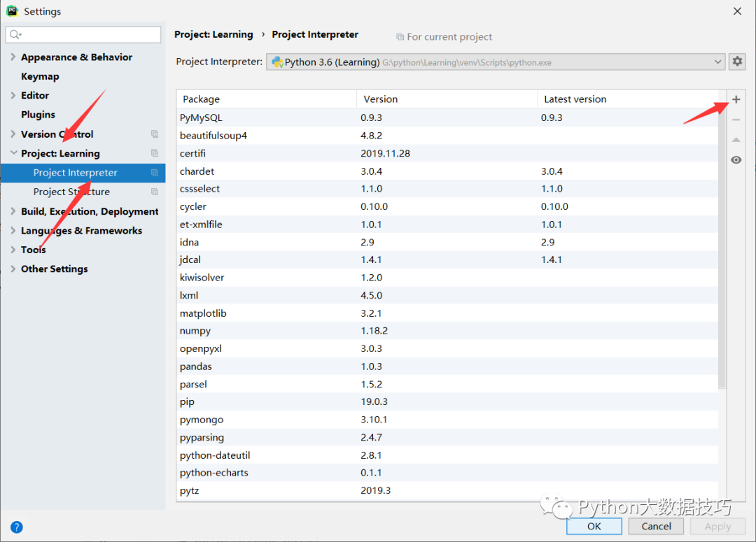Click the OK button
This screenshot has width=756, height=542.
594,526
